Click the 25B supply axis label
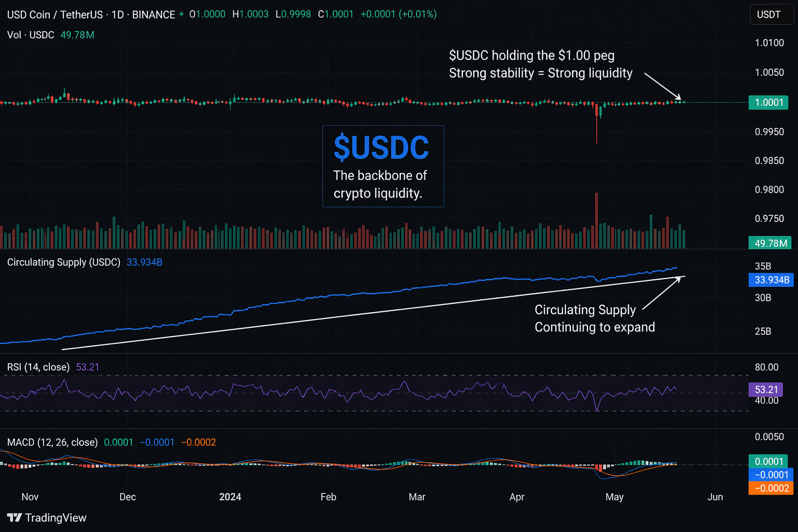Screen dimensions: 798x532 coord(763,331)
